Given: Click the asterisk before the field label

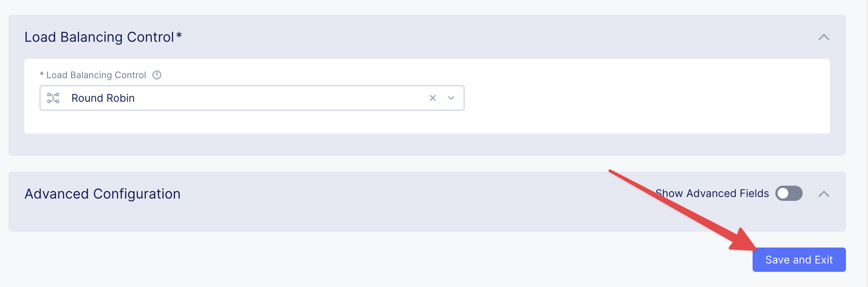Looking at the screenshot, I should coord(42,75).
